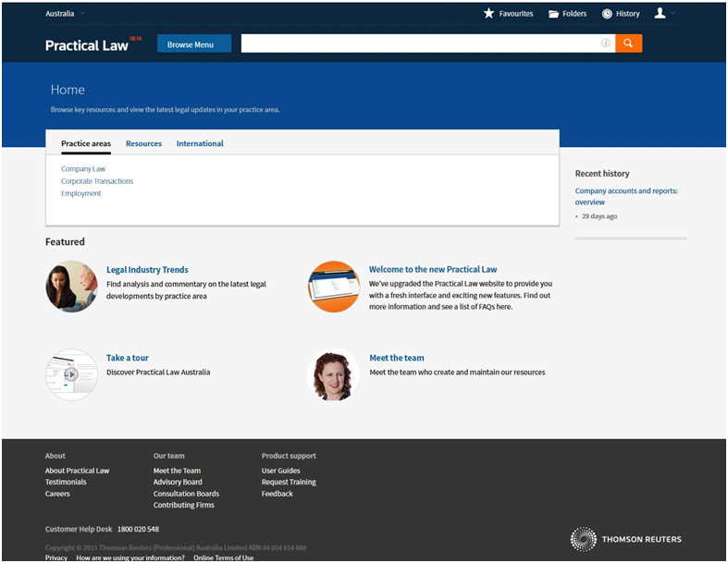This screenshot has width=728, height=563.
Task: Open the featured Meet the team link
Action: click(x=397, y=358)
